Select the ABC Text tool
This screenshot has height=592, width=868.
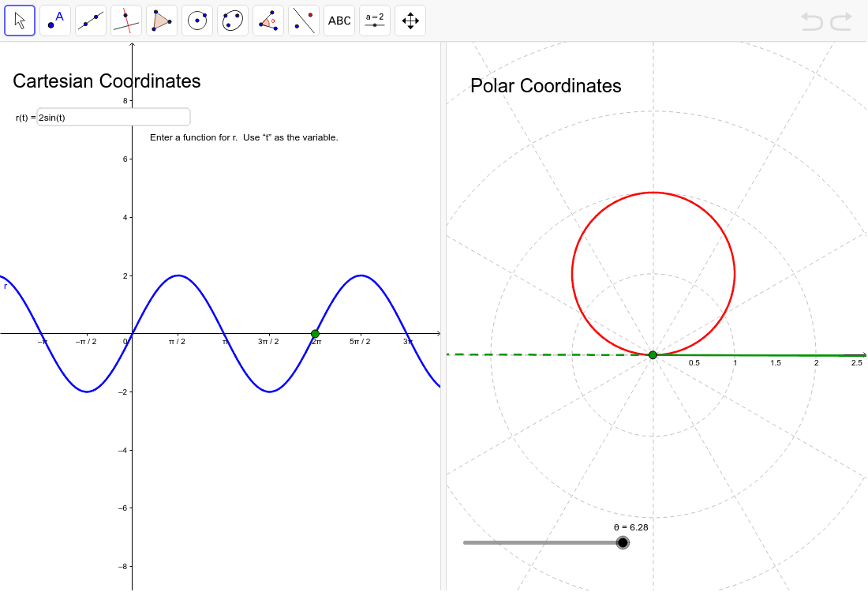tap(339, 21)
